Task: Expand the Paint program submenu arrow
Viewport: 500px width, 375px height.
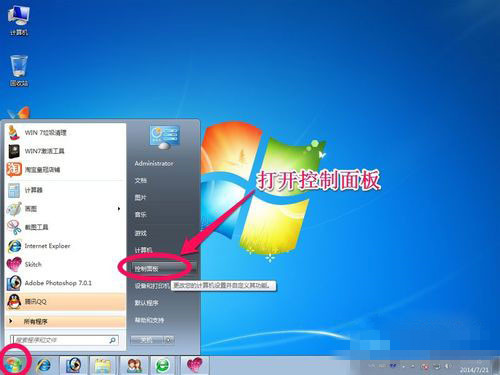Action: point(119,209)
